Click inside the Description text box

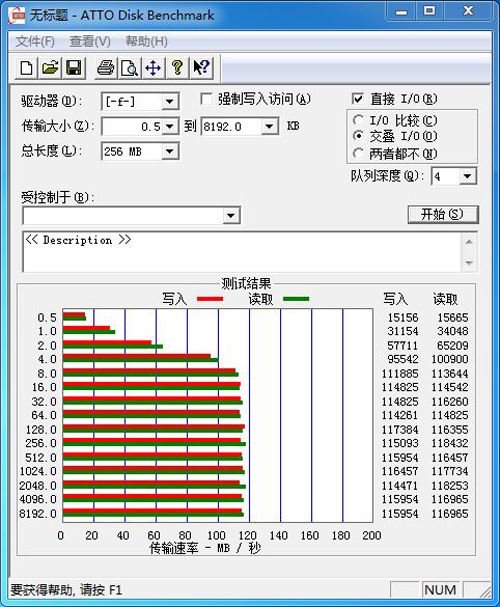pos(242,252)
